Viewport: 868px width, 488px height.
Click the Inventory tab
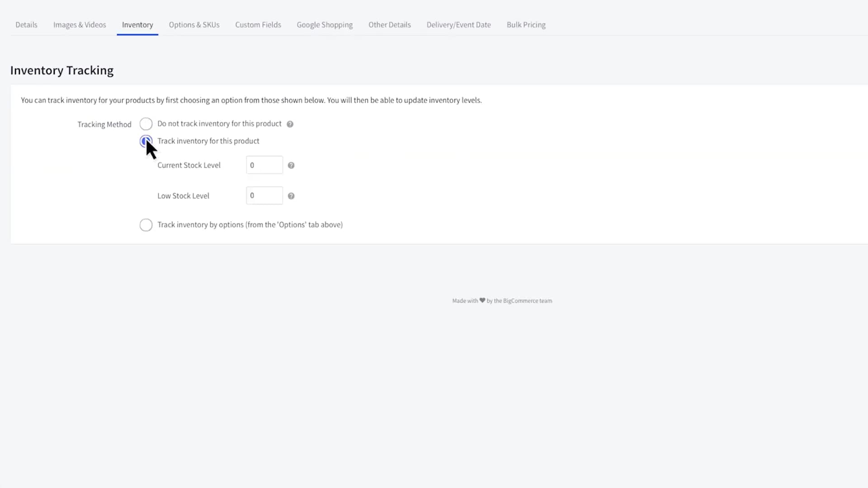(x=137, y=24)
